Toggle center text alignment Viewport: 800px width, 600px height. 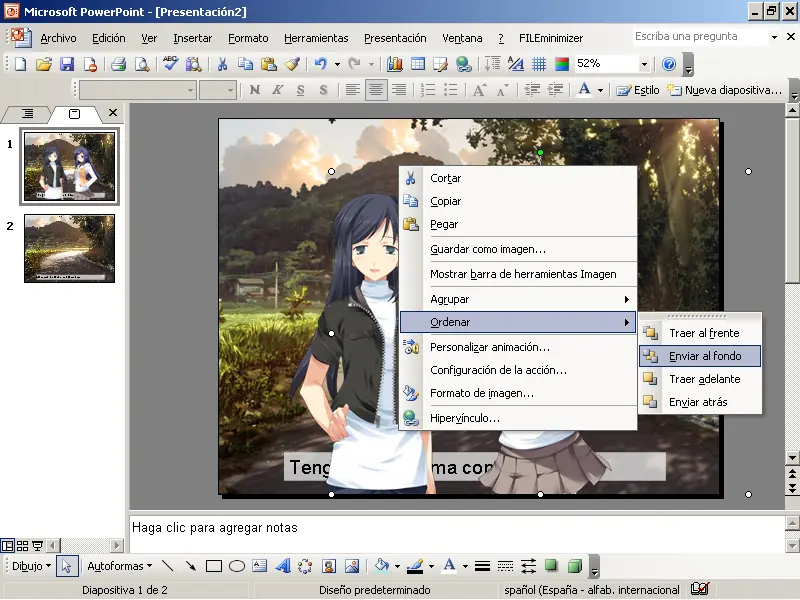376,90
